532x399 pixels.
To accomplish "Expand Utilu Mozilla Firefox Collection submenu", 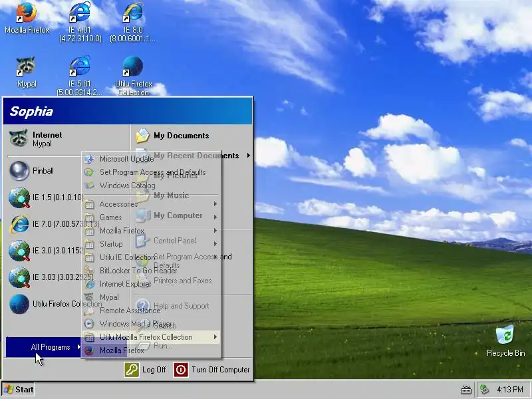I will [x=151, y=337].
